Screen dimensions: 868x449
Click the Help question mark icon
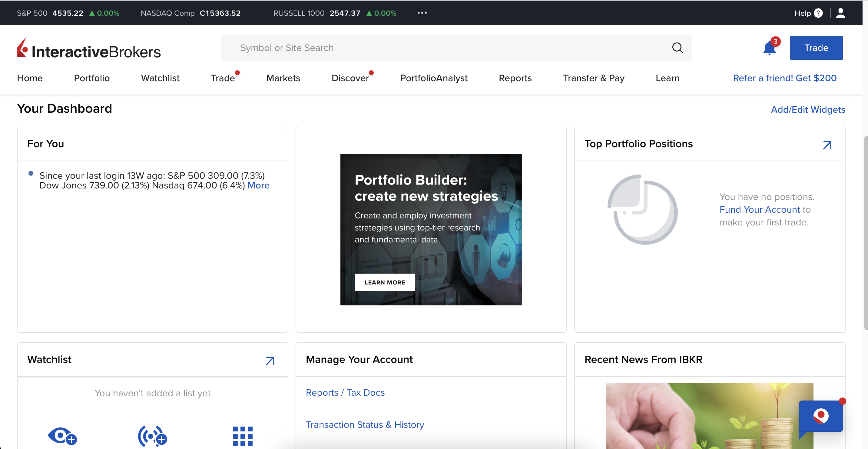coord(818,13)
